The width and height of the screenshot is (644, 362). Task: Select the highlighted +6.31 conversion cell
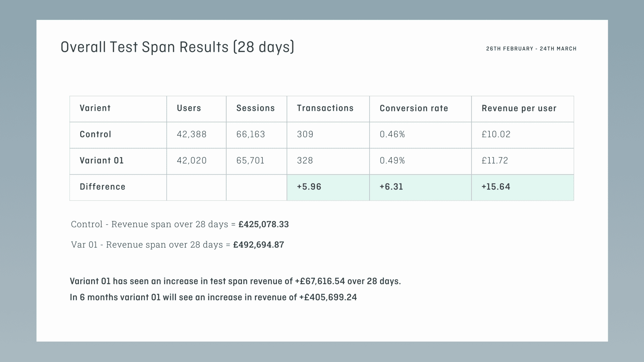pyautogui.click(x=420, y=187)
